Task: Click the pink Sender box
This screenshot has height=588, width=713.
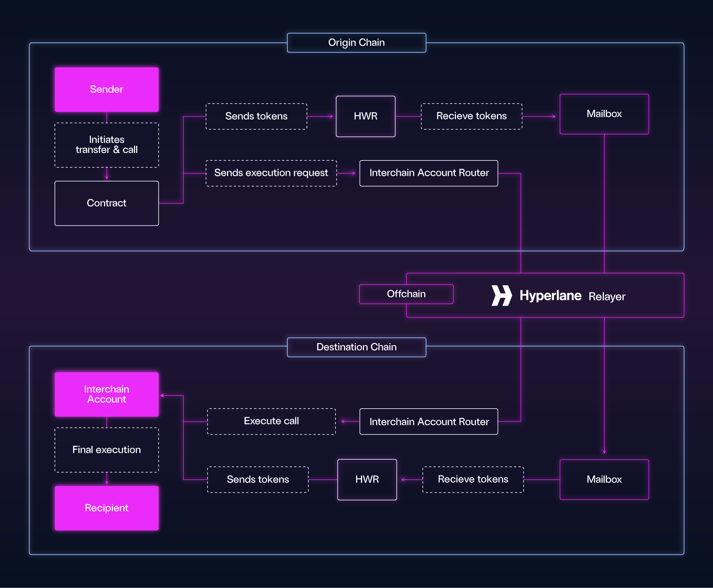Action: (x=107, y=90)
